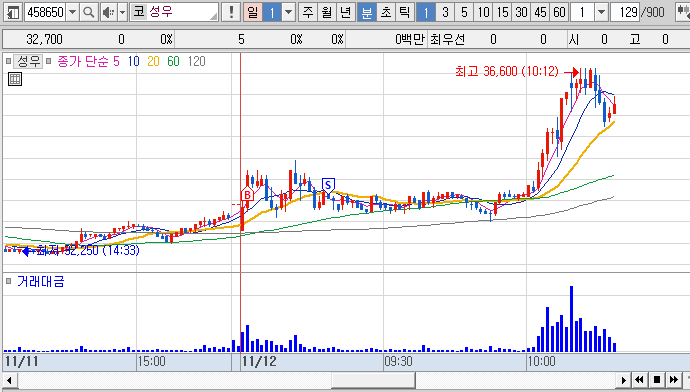The width and height of the screenshot is (690, 392).
Task: Select the 60-minute interval button
Action: pos(559,12)
